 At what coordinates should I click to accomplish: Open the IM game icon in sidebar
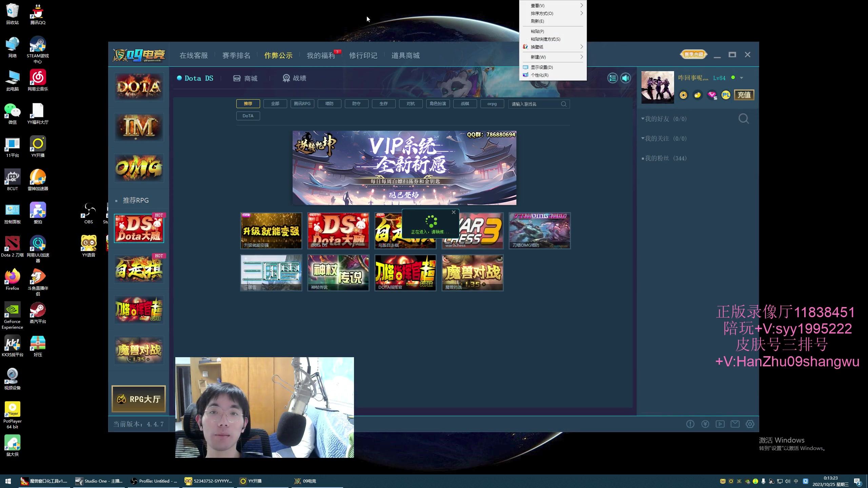(139, 127)
